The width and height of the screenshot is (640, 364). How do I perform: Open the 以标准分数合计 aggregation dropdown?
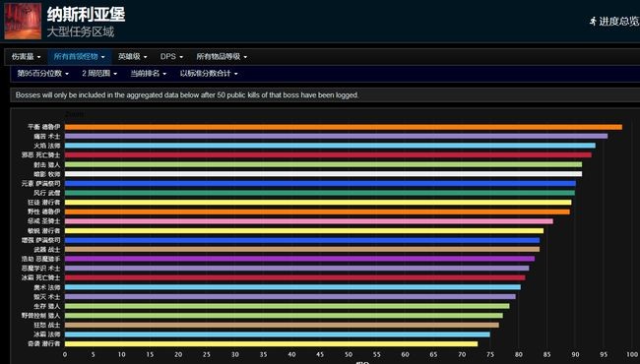point(209,74)
